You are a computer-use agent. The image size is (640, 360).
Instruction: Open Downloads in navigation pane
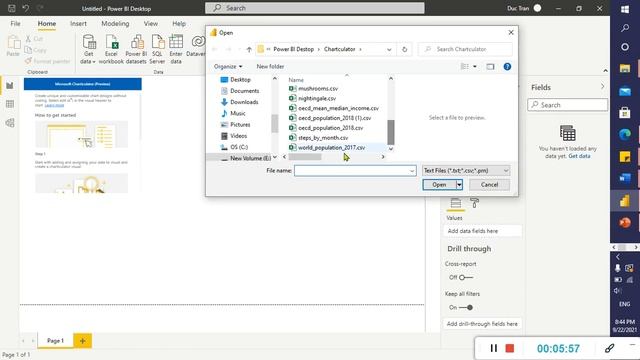coord(244,102)
